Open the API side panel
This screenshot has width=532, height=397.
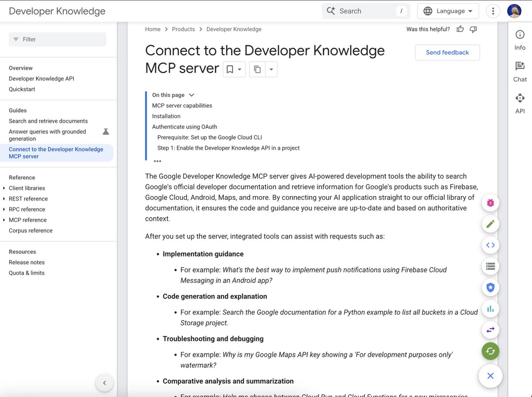(x=520, y=104)
